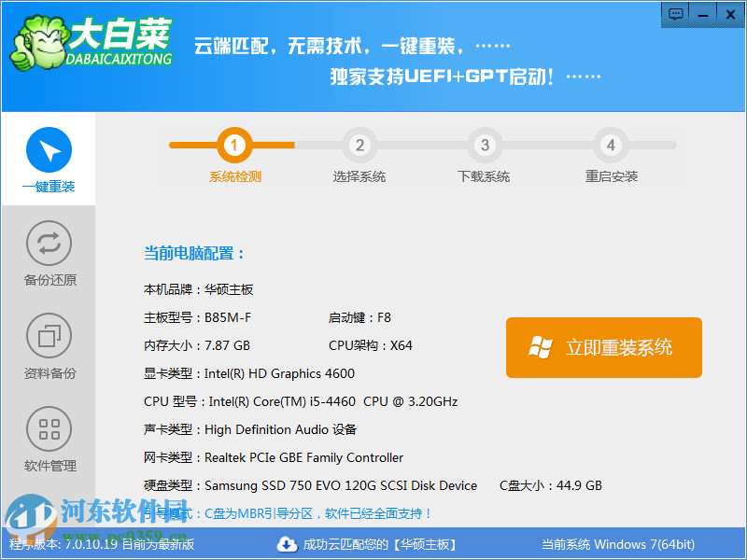
Task: Click the feedback chat icon in title bar
Action: click(x=675, y=14)
